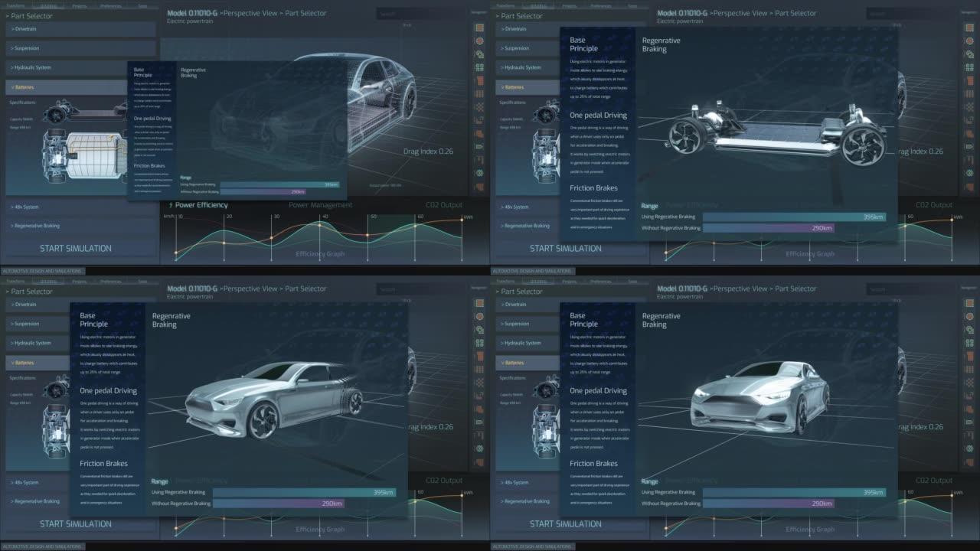Screen dimensions: 980x551
Task: Select the circle icon in bottom-right panel toolbar
Action: [970, 316]
